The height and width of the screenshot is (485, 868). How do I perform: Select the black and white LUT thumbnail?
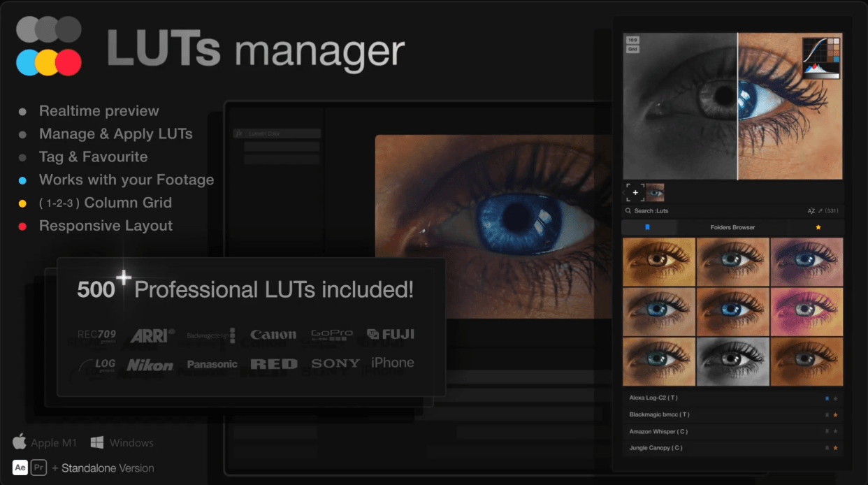click(732, 361)
